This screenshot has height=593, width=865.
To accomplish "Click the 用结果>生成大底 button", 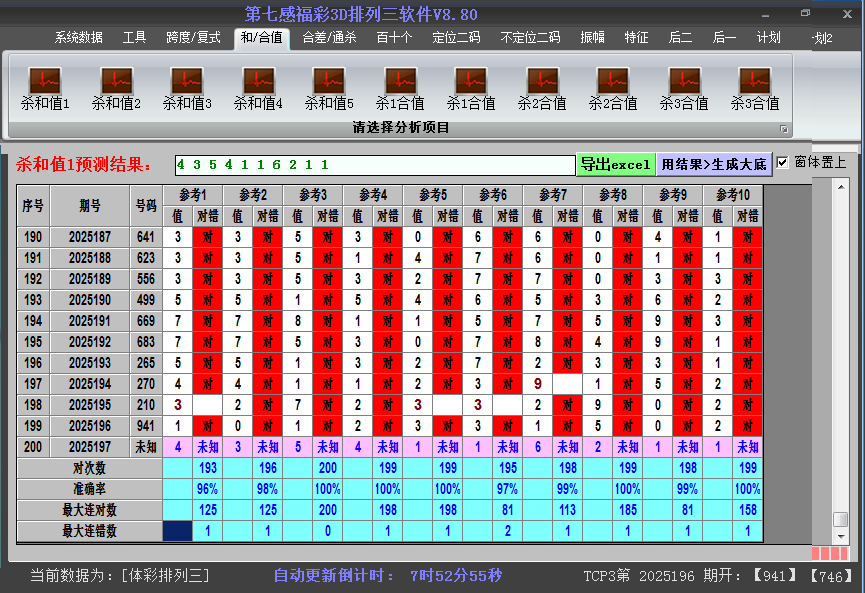I will [x=714, y=164].
